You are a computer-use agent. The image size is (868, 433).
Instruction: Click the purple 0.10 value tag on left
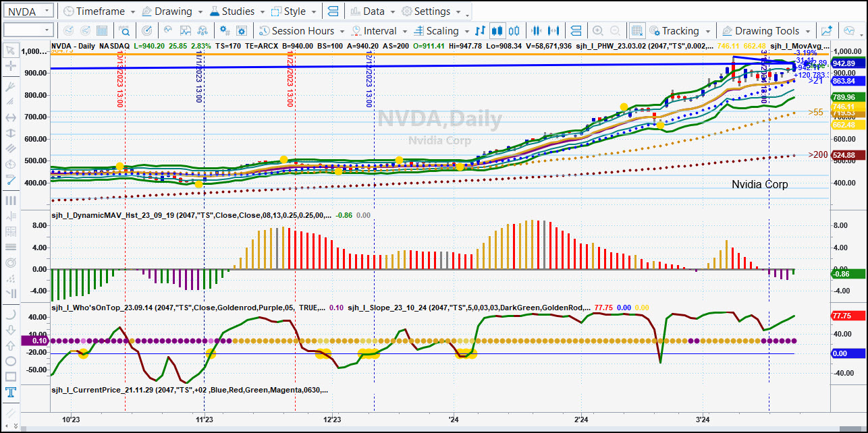point(36,341)
